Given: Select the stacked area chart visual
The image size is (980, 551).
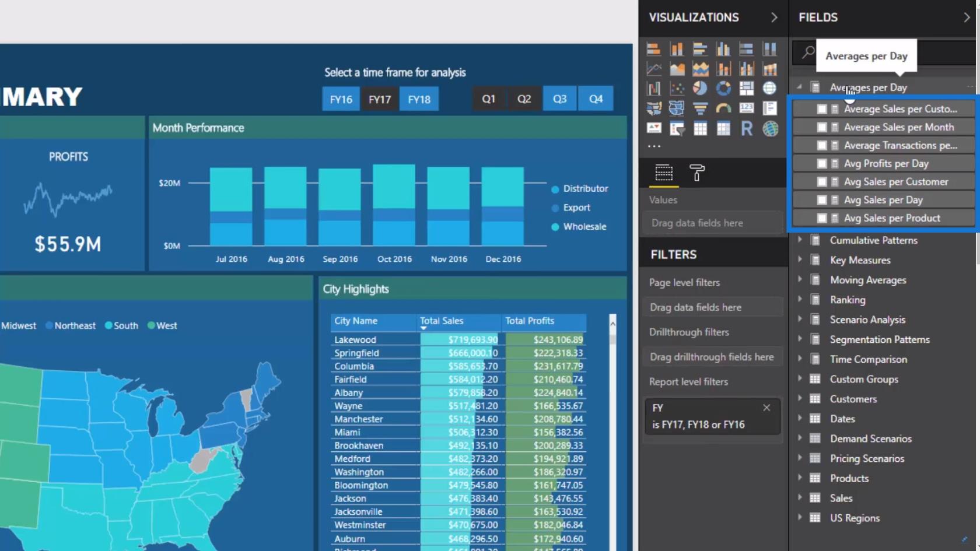Looking at the screenshot, I should click(700, 69).
